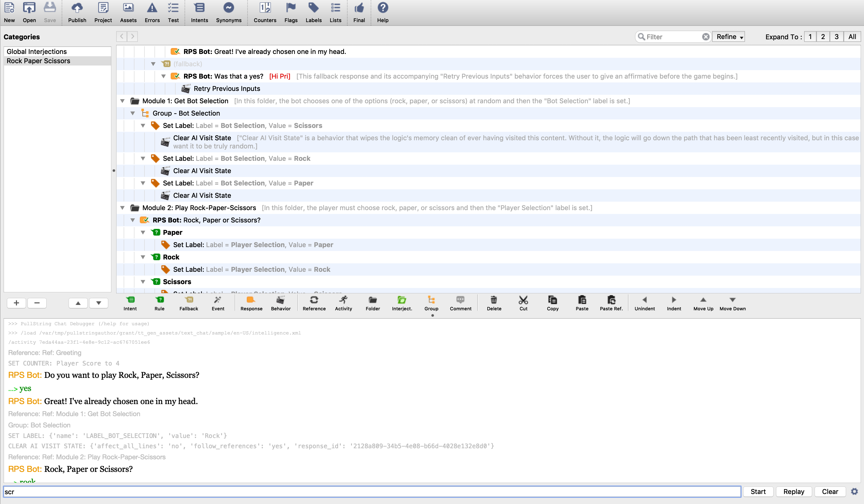Screen dimensions: 864x504
Task: Select Global Interjections category
Action: point(37,51)
